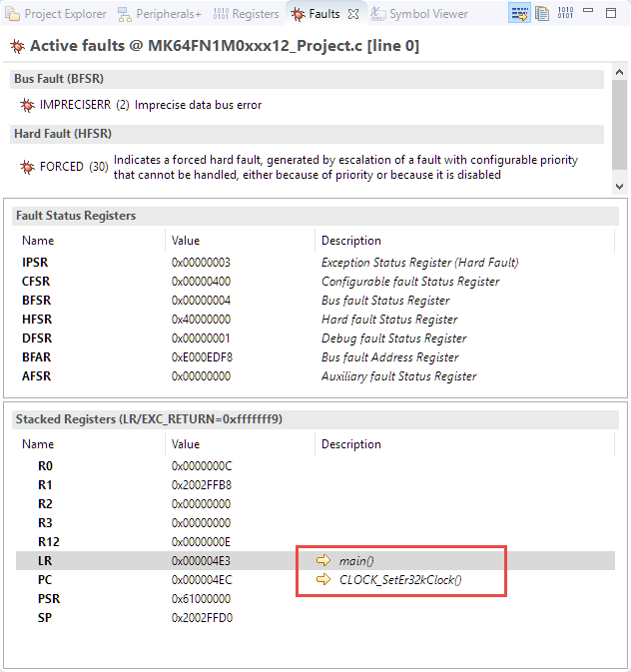Close the Faults tab
The width and height of the screenshot is (631, 672).
pyautogui.click(x=353, y=14)
